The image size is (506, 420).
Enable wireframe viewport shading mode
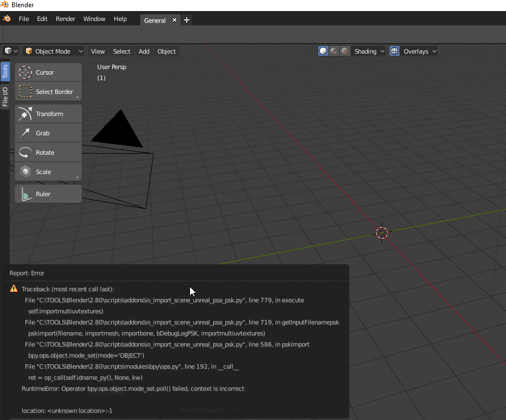point(323,51)
